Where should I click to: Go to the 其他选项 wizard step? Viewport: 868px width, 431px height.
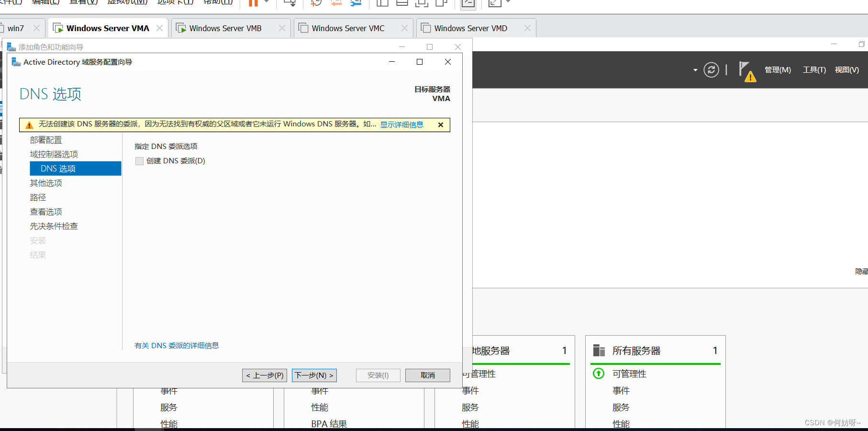[x=46, y=183]
